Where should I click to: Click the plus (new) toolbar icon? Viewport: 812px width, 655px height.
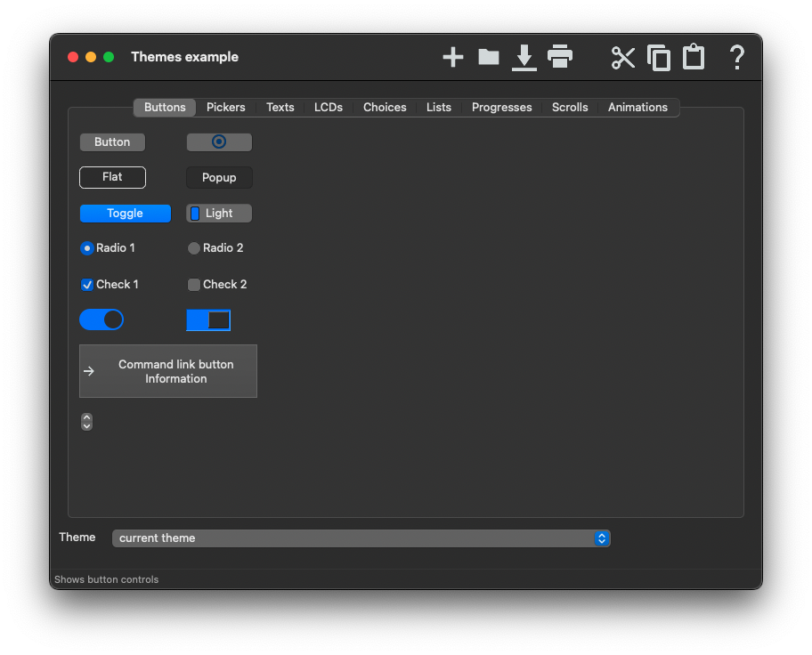point(453,58)
